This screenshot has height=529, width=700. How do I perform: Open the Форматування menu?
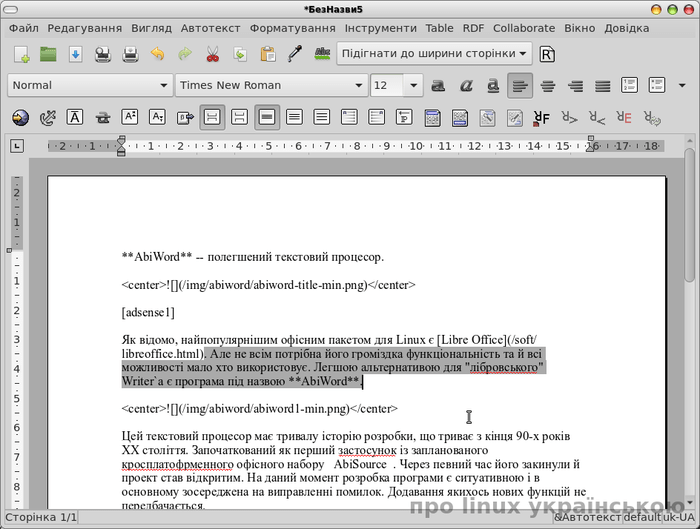click(292, 28)
